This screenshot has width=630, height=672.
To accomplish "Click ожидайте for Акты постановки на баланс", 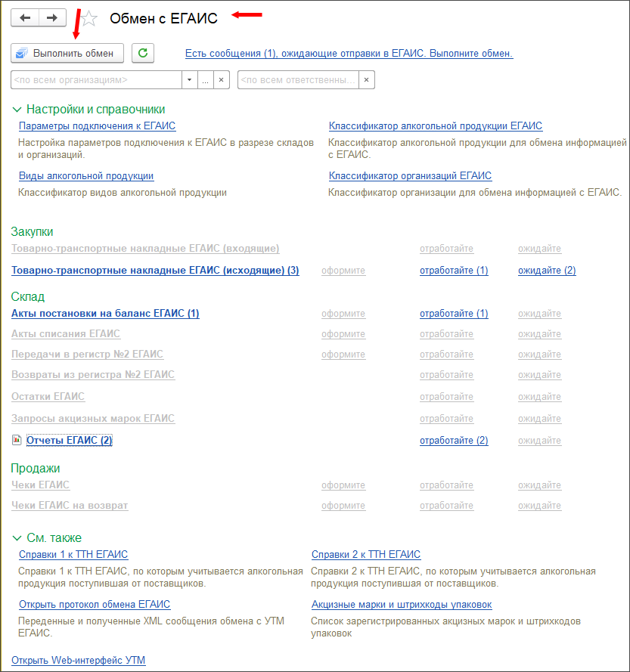I will pos(539,313).
